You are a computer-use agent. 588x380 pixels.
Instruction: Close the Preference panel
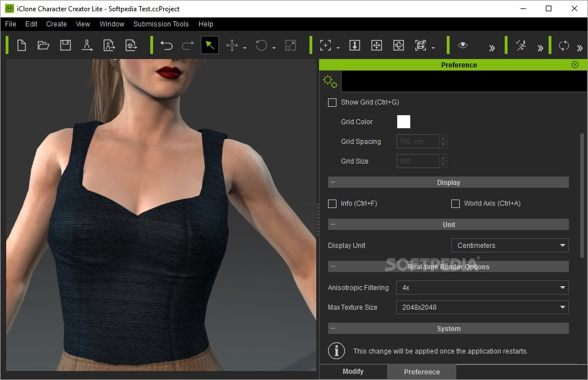[x=574, y=65]
